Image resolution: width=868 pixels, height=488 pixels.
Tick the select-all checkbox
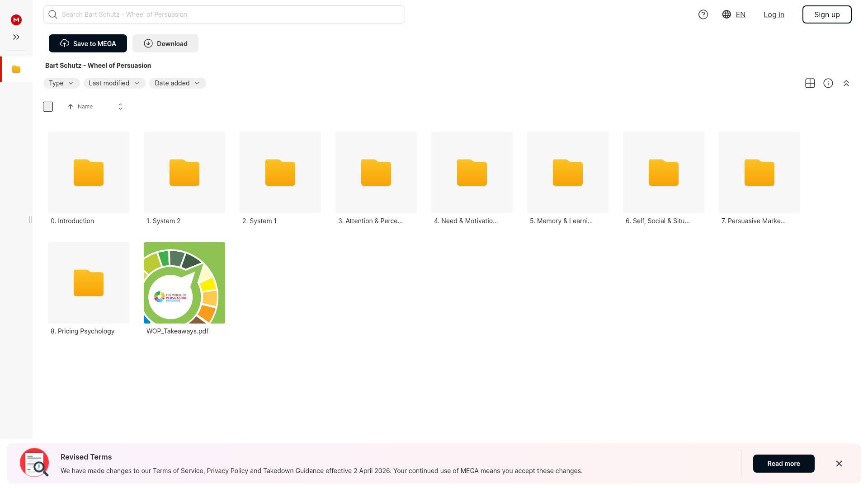pyautogui.click(x=48, y=107)
